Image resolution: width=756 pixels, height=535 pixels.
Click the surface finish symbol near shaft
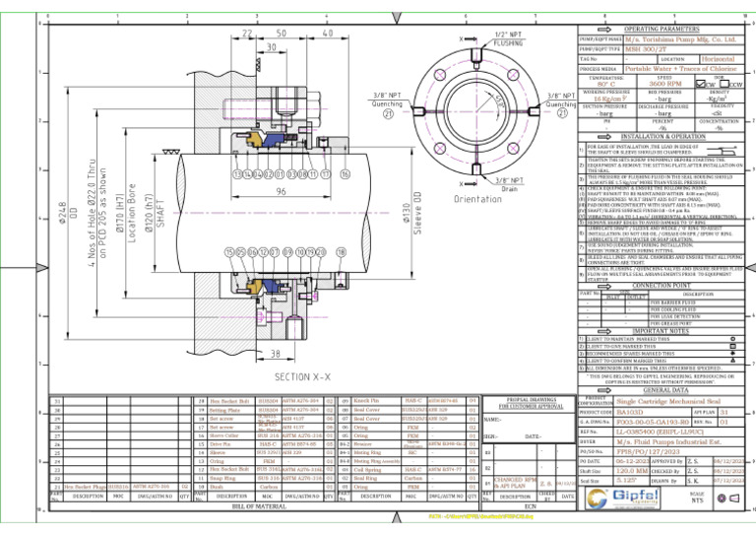click(170, 152)
